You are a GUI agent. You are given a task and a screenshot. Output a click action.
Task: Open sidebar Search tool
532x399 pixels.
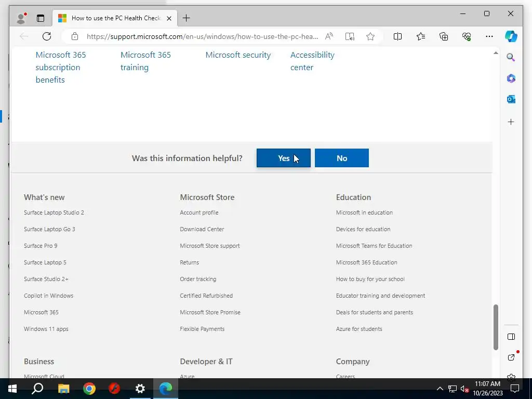click(x=511, y=57)
